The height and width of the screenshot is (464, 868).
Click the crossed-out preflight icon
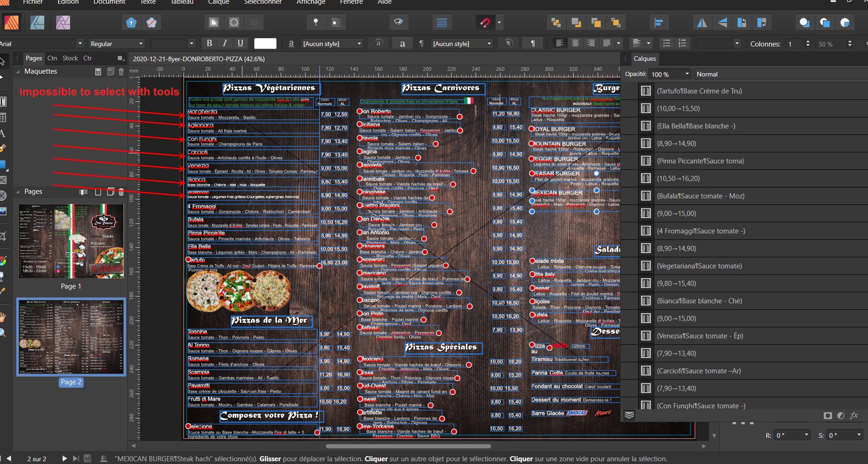tap(152, 22)
